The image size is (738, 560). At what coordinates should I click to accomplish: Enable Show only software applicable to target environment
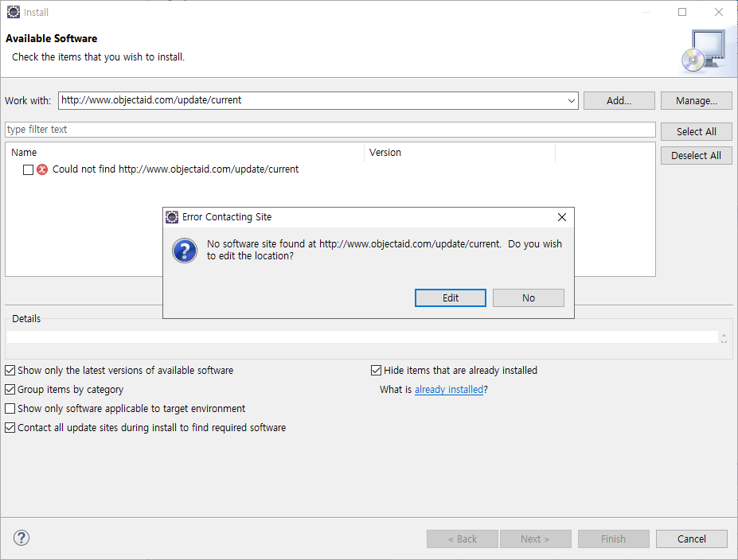click(10, 409)
